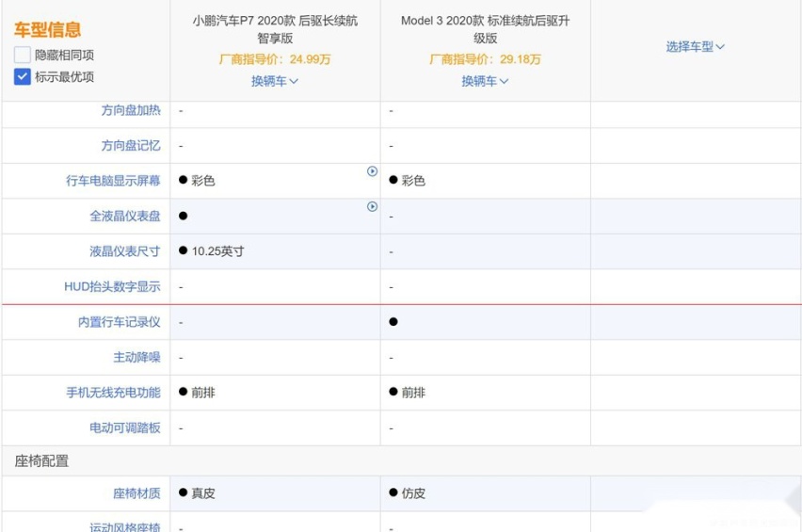The height and width of the screenshot is (532, 802).
Task: Click 彩色 value under 小鹏汽车P7
Action: (x=203, y=181)
